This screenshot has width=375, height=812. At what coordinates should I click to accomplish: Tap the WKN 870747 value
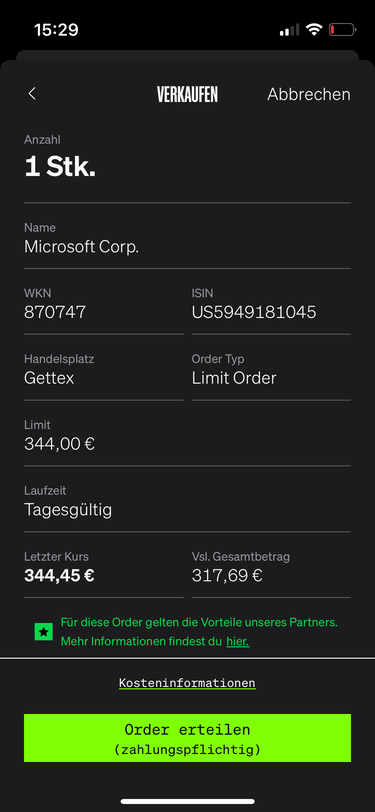tap(55, 312)
